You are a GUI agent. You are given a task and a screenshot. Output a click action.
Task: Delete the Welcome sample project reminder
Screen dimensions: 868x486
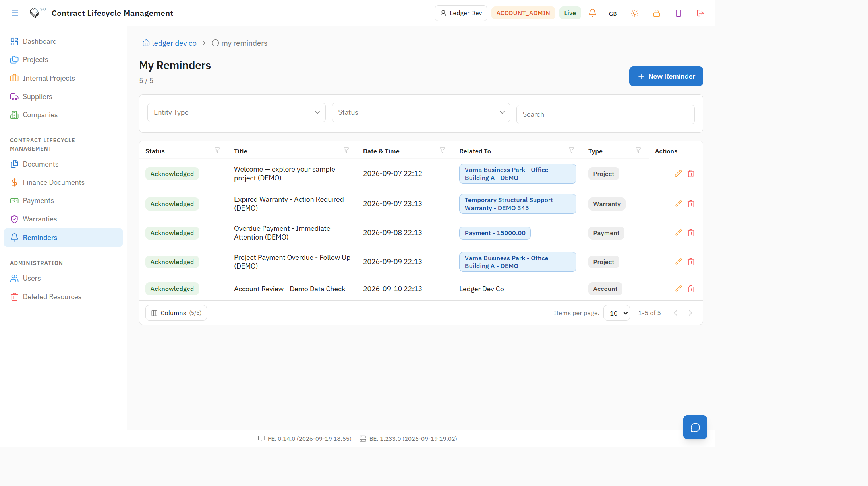point(691,174)
